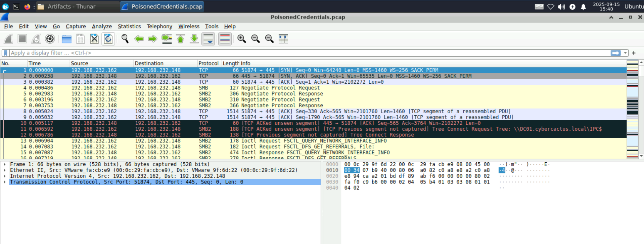Expand the Ethernet II details row

[x=4, y=170]
